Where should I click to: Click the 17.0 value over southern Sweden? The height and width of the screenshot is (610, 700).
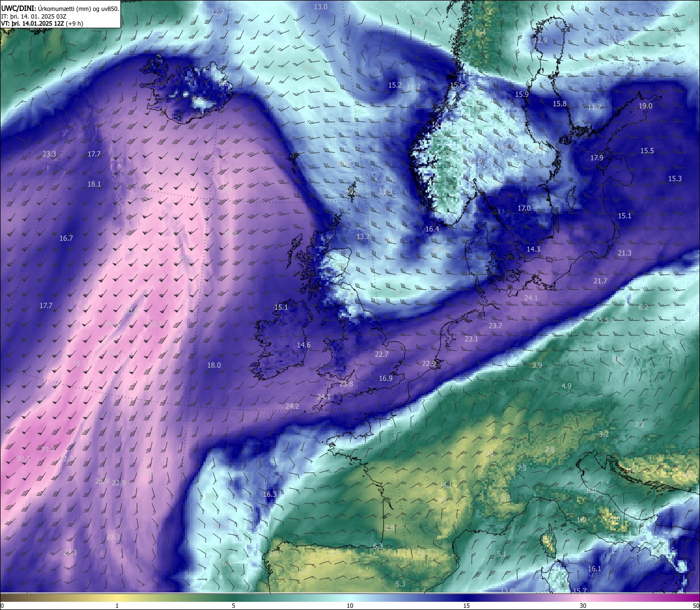(x=524, y=208)
